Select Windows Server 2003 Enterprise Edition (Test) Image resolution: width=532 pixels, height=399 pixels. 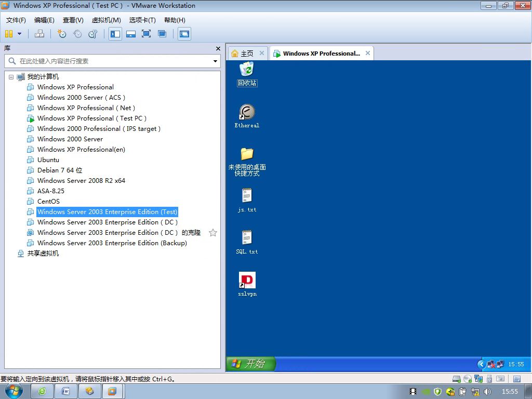tap(107, 212)
